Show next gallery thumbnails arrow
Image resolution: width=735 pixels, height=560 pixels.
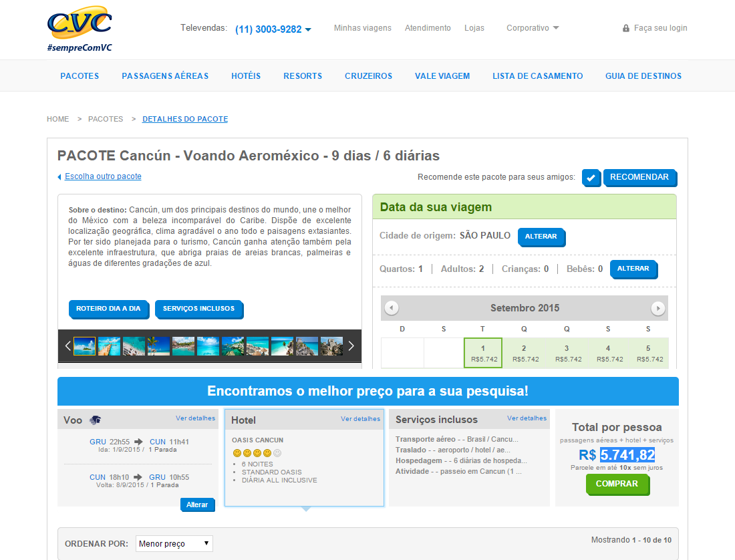coord(351,346)
